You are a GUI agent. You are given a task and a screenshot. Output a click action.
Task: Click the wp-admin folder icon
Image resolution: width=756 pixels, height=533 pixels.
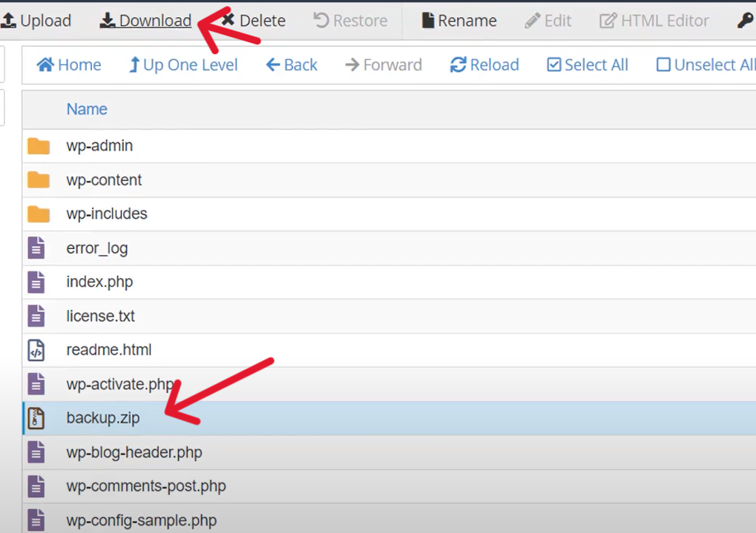39,146
